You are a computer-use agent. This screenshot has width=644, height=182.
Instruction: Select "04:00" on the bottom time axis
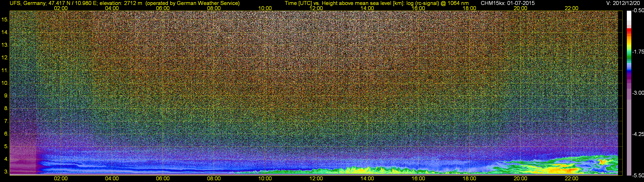[x=112, y=179]
